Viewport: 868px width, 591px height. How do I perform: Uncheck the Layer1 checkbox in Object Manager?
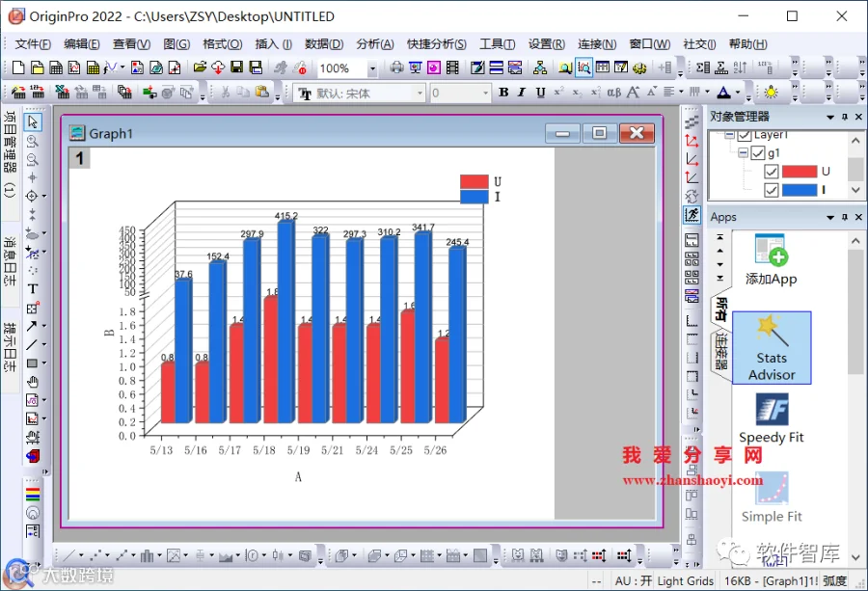pos(745,135)
